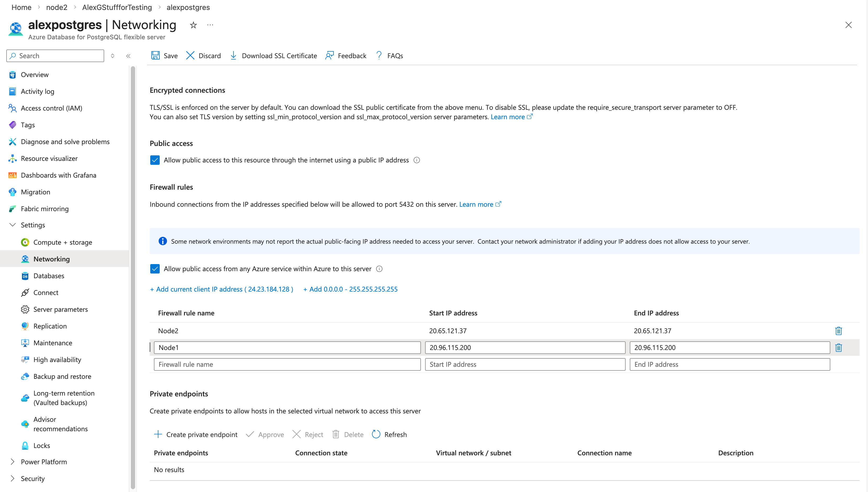This screenshot has width=868, height=492.
Task: Click the Compute + storage icon
Action: click(x=25, y=242)
